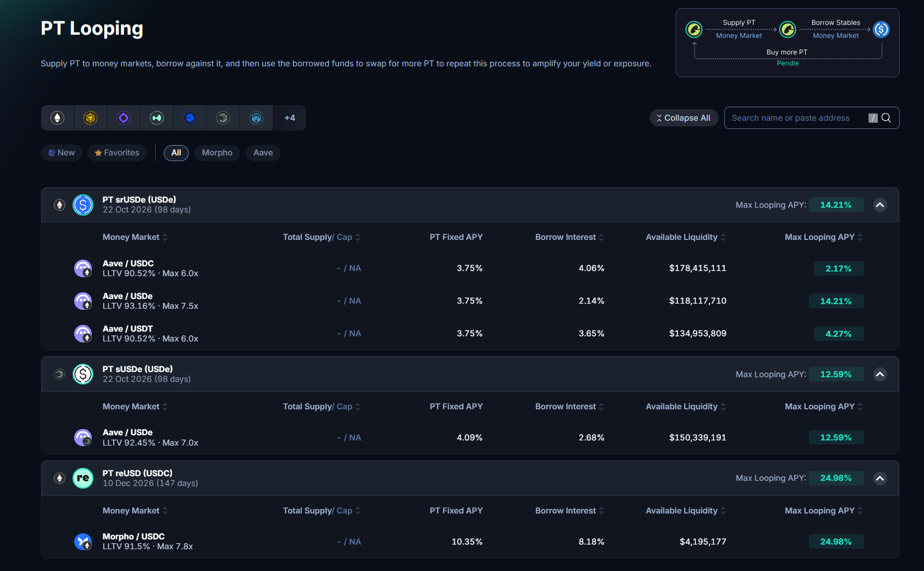Click the PT reUSD token icon
The width and height of the screenshot is (924, 571).
tap(83, 478)
